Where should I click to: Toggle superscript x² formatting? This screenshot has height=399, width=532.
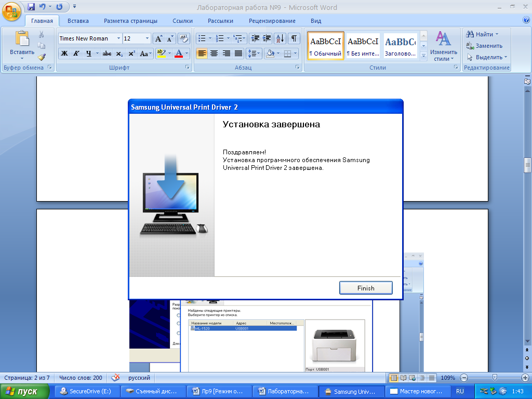(131, 54)
